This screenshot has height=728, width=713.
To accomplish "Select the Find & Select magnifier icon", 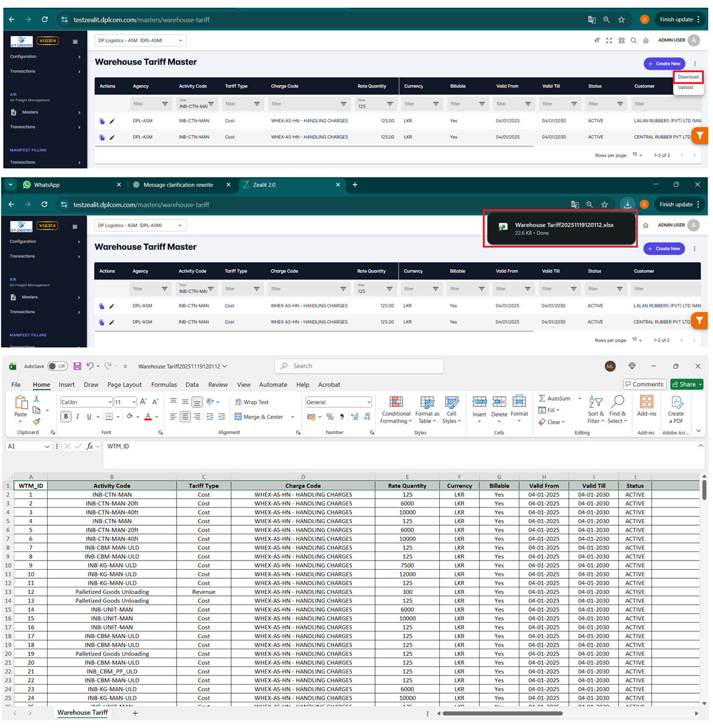I will (x=618, y=402).
